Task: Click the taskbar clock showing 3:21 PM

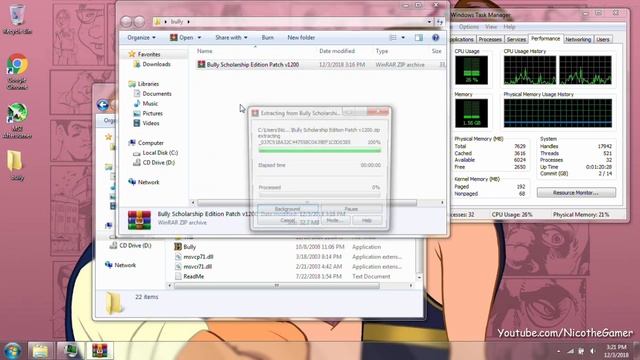Action: pyautogui.click(x=616, y=351)
